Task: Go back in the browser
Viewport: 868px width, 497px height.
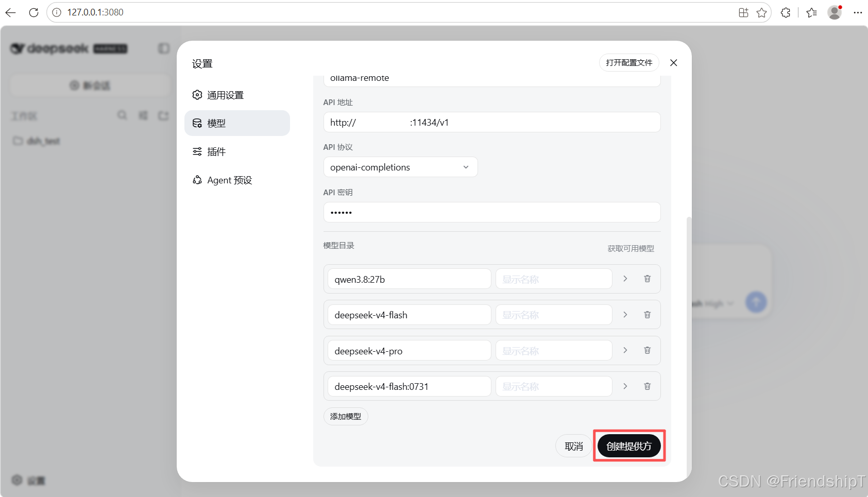Action: coord(11,12)
